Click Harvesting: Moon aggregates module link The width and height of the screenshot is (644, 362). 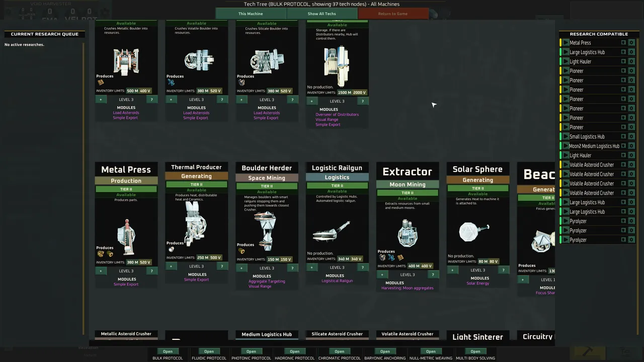coord(408,288)
